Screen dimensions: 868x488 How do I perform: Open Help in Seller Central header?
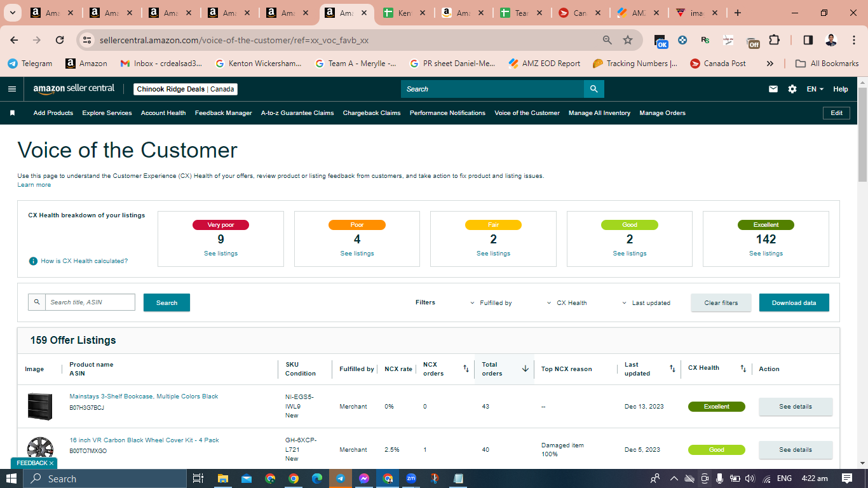[x=841, y=89]
